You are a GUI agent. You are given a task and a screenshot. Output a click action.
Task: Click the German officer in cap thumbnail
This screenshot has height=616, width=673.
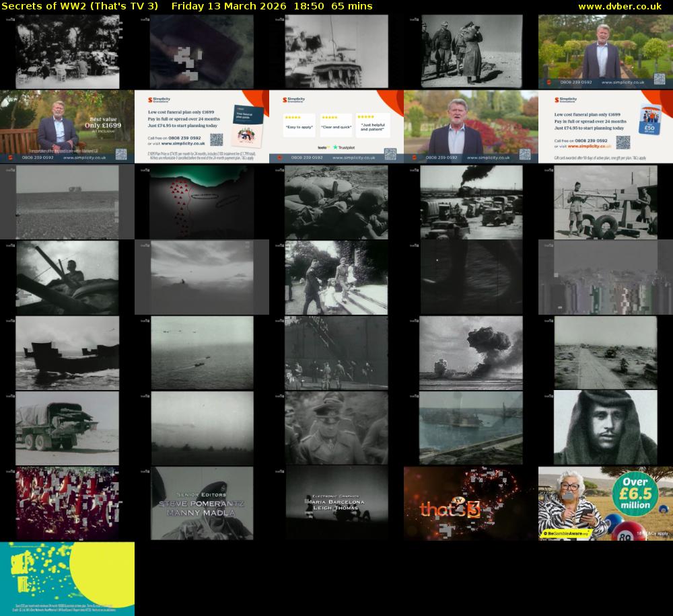click(x=336, y=428)
